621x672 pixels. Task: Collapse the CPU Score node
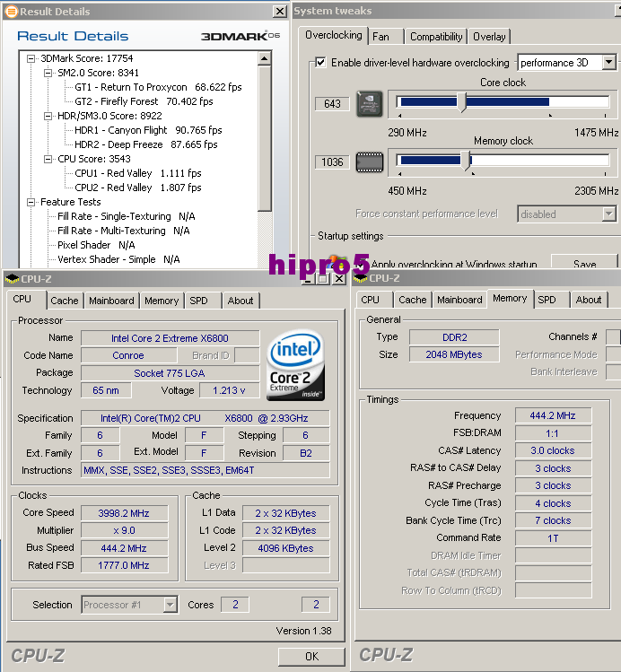pos(48,159)
